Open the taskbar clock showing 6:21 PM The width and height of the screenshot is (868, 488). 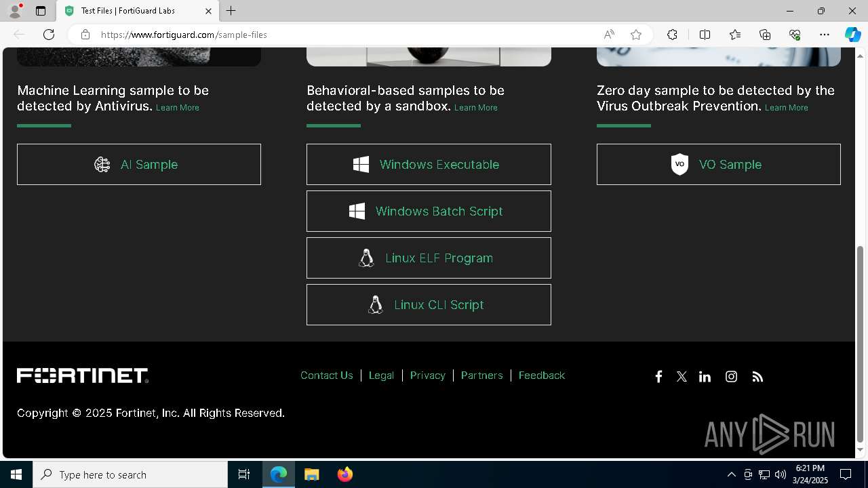[x=810, y=474]
